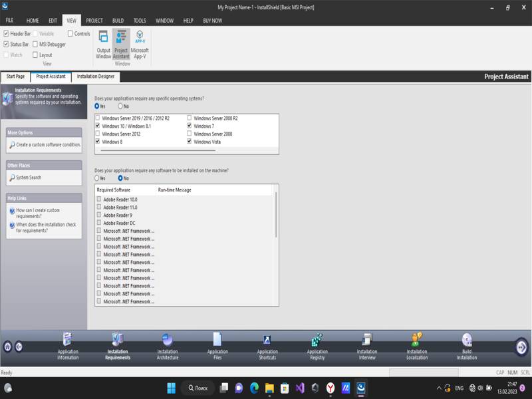Viewport: 532px width, 399px height.
Task: Enable the Windows Server 2012 checkbox
Action: point(98,134)
